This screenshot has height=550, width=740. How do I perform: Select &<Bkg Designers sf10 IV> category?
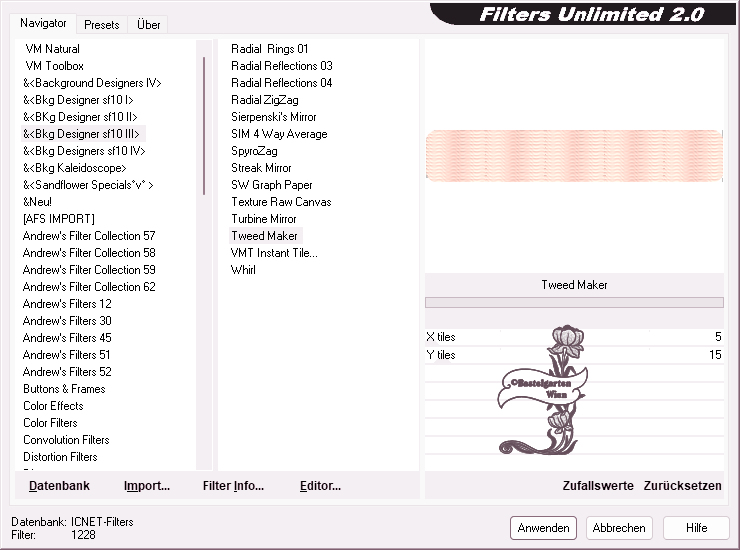coord(84,151)
